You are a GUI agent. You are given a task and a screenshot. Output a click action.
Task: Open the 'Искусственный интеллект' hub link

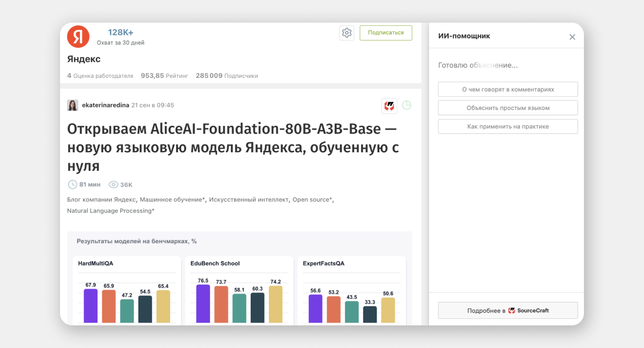click(249, 200)
